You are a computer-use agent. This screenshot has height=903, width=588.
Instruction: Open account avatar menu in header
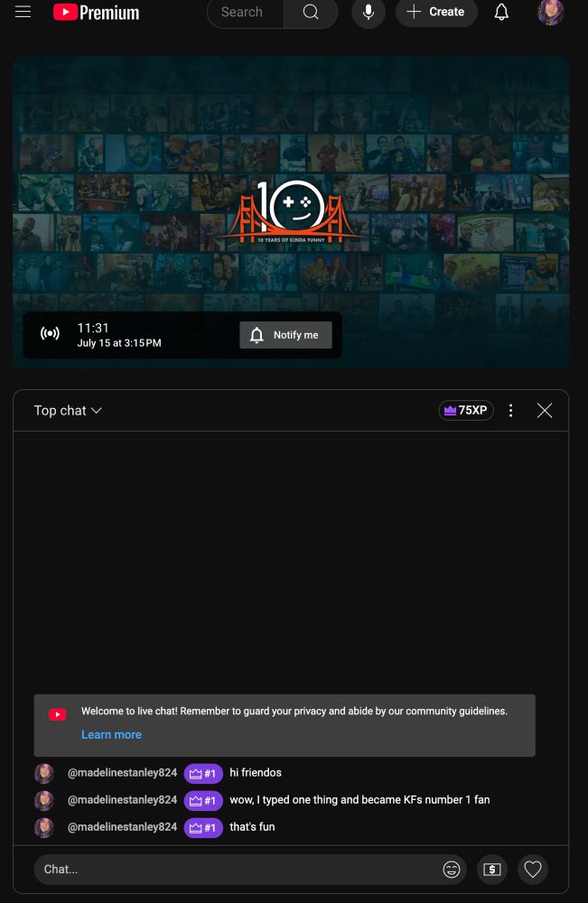551,12
